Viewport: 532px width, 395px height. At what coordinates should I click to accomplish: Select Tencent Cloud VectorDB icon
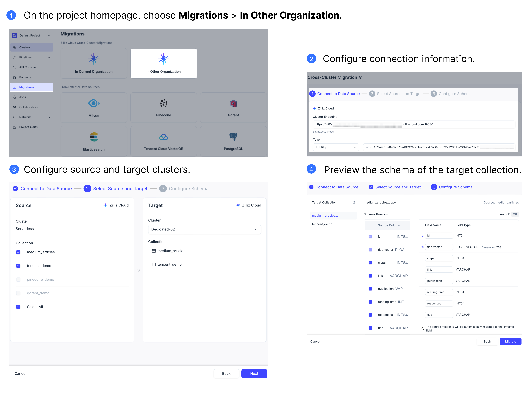tap(164, 137)
